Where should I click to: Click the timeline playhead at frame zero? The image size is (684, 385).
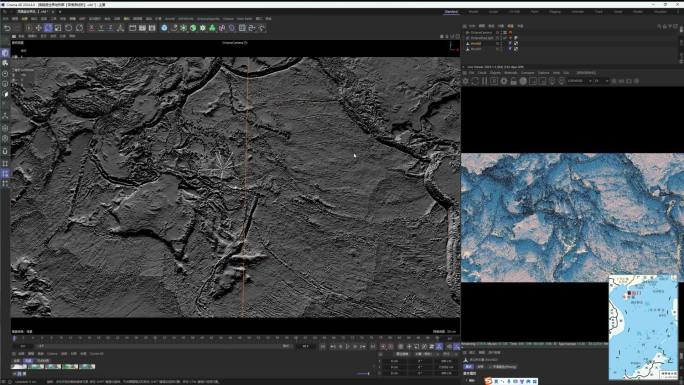click(x=14, y=338)
